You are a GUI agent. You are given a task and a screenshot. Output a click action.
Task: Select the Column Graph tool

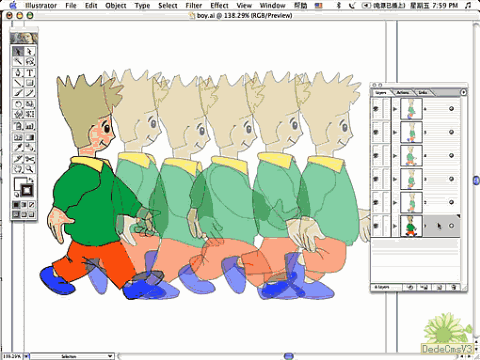pyautogui.click(x=30, y=126)
